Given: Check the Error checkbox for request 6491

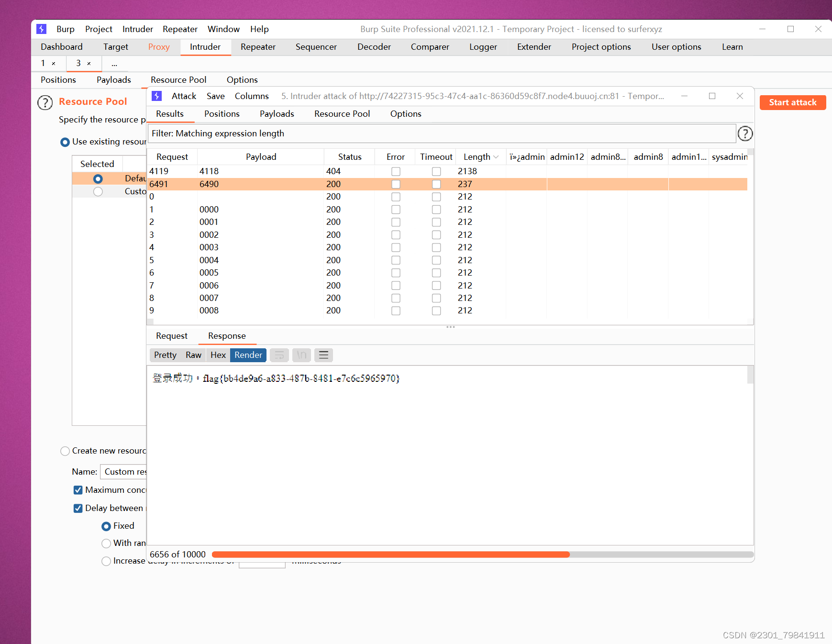Looking at the screenshot, I should point(395,184).
